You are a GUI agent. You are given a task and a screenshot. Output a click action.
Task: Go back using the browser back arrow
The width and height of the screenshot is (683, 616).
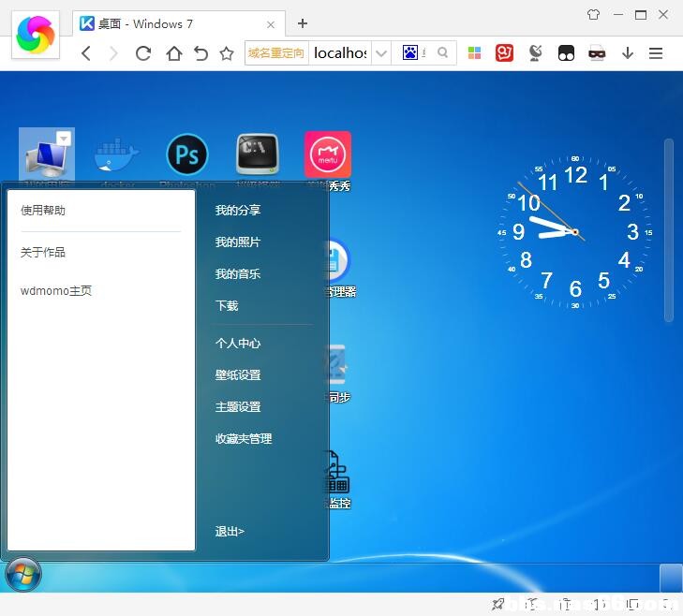coord(86,53)
